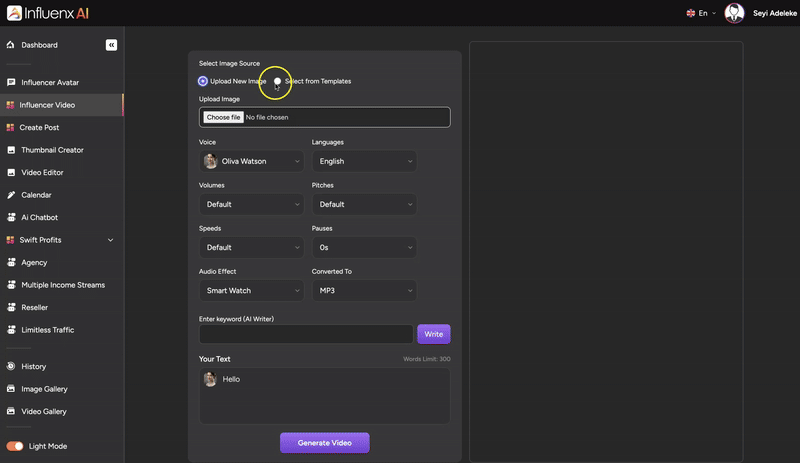The width and height of the screenshot is (800, 463).
Task: Select the Upload New Image radio button
Action: click(203, 81)
